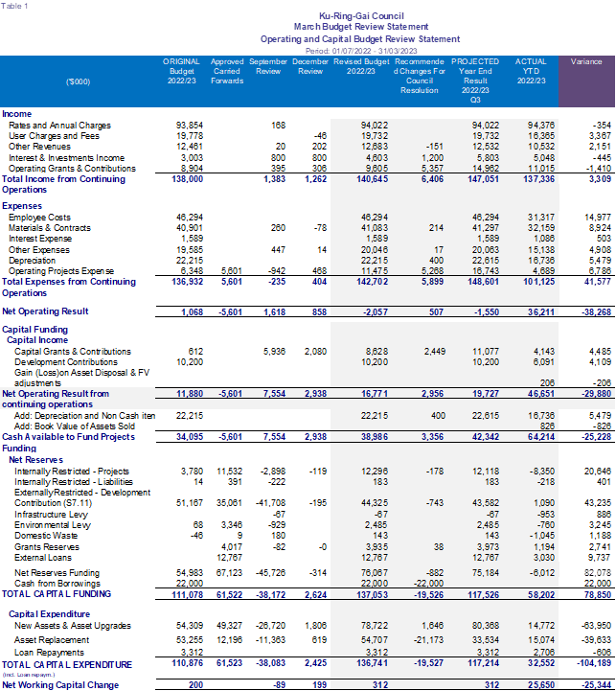This screenshot has height=691, width=616.
Task: Click 'ORIGINAL Budget 2022/23' column header
Action: click(x=181, y=71)
